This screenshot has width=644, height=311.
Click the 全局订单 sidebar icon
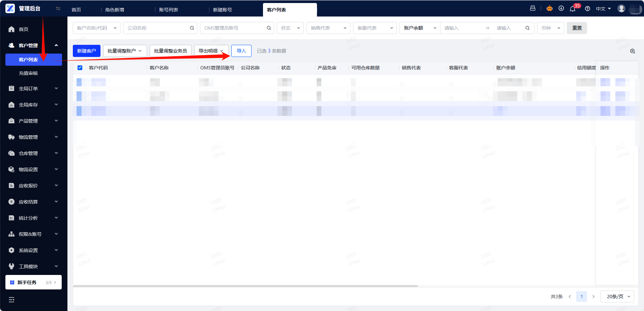(x=11, y=89)
